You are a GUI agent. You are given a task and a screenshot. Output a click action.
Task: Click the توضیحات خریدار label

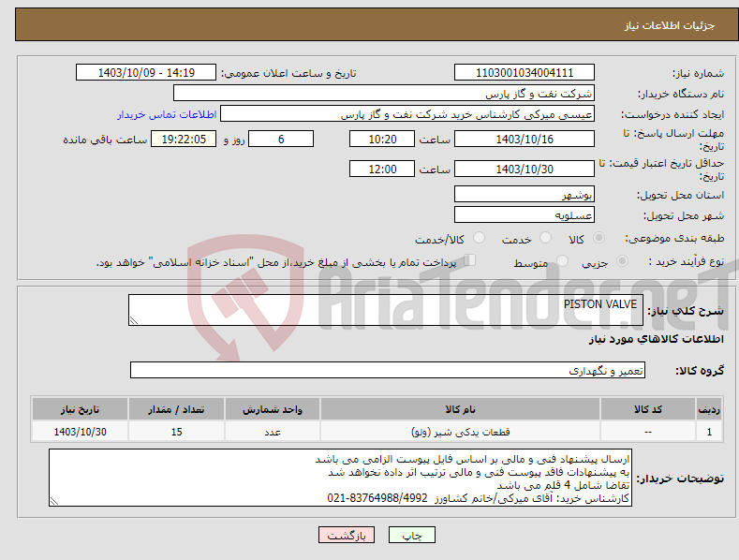tap(680, 479)
